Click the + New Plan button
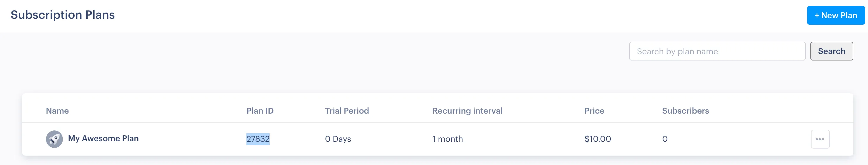The height and width of the screenshot is (165, 868). pos(835,16)
